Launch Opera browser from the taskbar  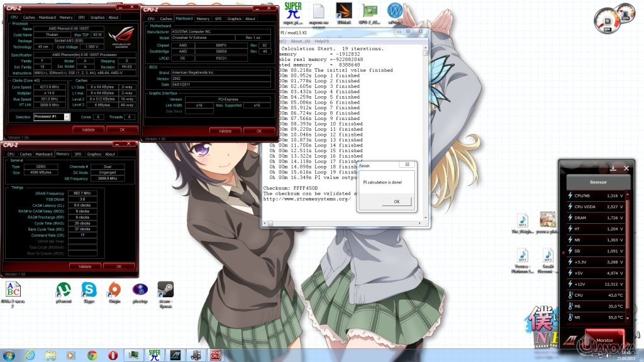(x=113, y=355)
